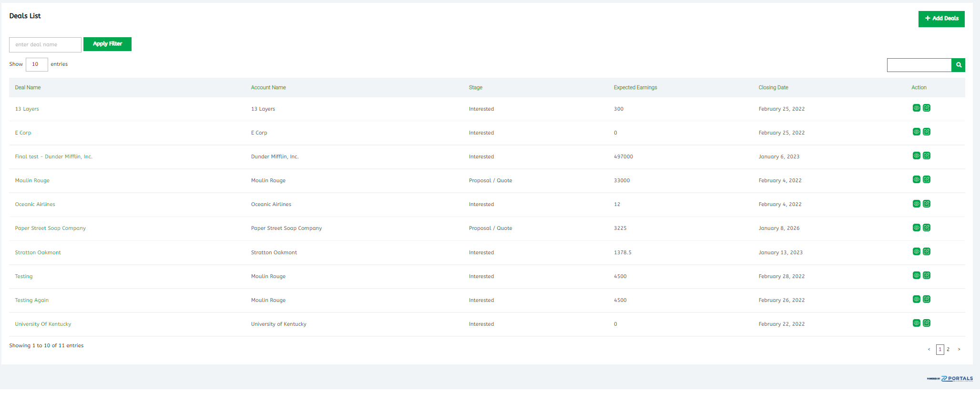Sort table by Closing Date header

[773, 88]
